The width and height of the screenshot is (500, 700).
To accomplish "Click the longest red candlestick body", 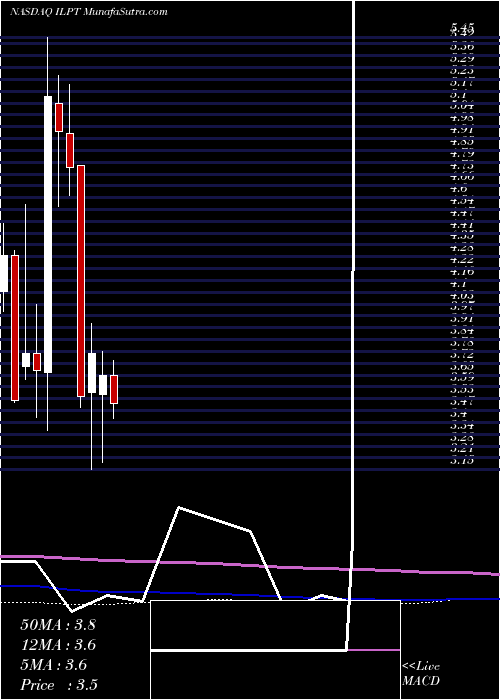I will [81, 281].
